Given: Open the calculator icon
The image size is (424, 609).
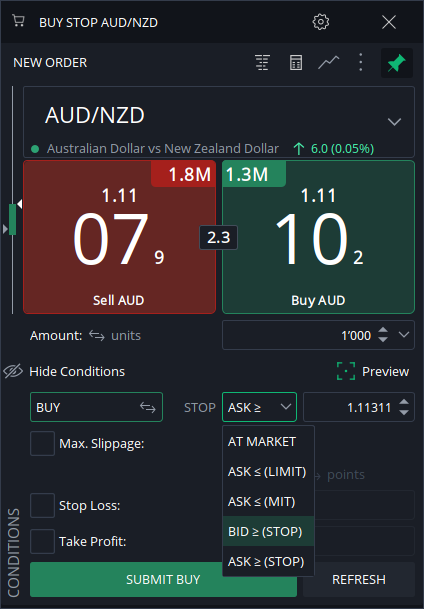Looking at the screenshot, I should [296, 63].
